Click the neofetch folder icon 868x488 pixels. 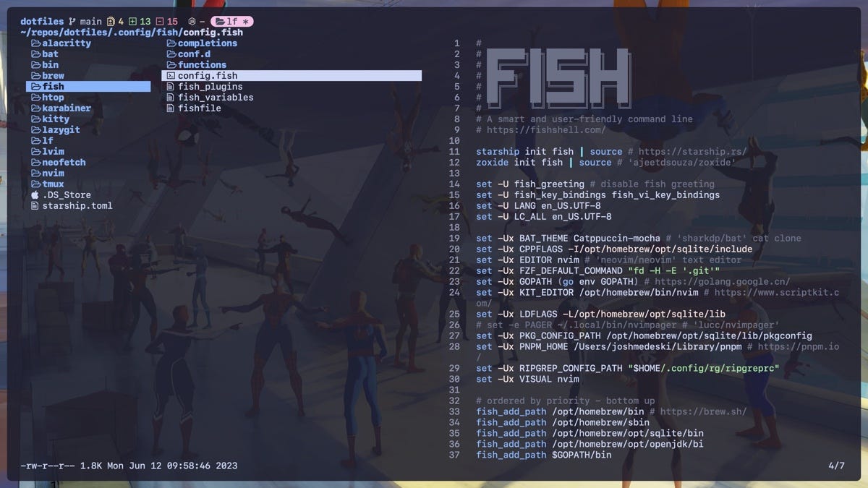pos(35,163)
